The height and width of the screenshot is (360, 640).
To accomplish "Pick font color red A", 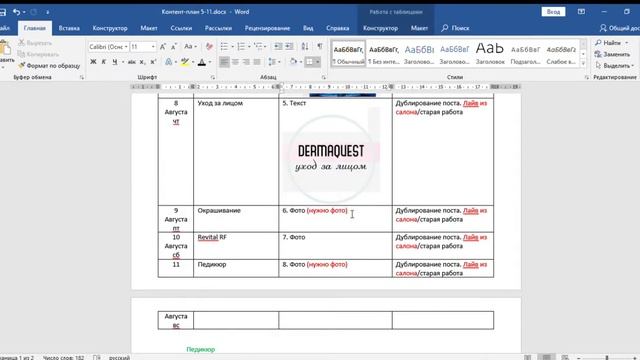I will click(x=201, y=62).
